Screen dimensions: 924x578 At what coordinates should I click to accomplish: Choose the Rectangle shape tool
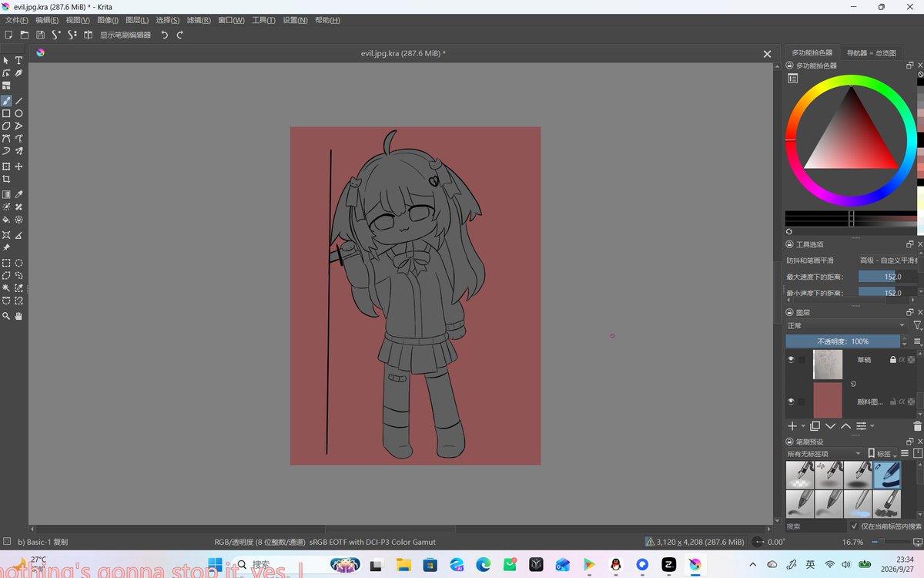(x=6, y=113)
